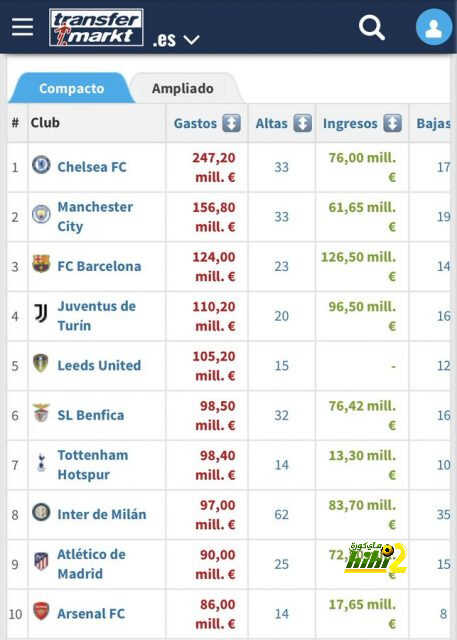Switch to the Compacto tab
The height and width of the screenshot is (640, 457).
71,88
